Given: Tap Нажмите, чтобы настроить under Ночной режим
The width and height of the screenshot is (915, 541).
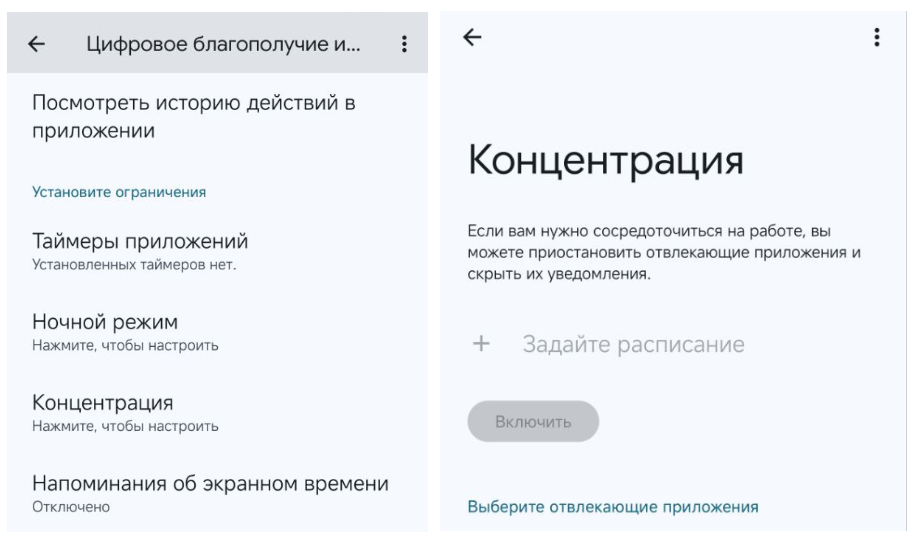Looking at the screenshot, I should pyautogui.click(x=125, y=345).
